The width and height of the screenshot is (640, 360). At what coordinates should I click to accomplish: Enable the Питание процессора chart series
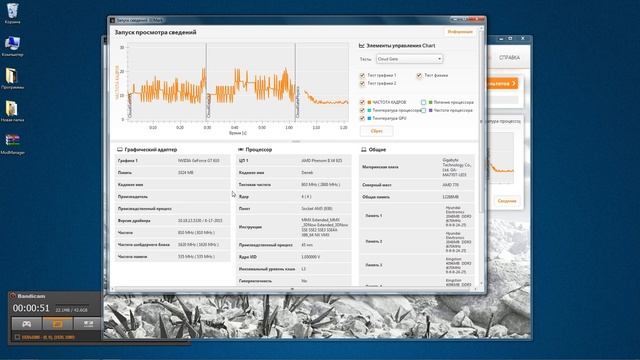pos(423,102)
